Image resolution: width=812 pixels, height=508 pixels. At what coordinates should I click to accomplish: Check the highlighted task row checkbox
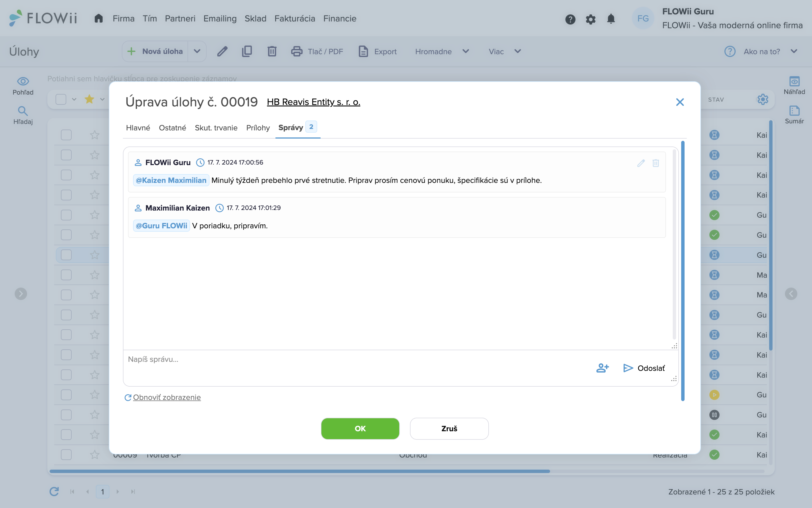[x=66, y=255]
